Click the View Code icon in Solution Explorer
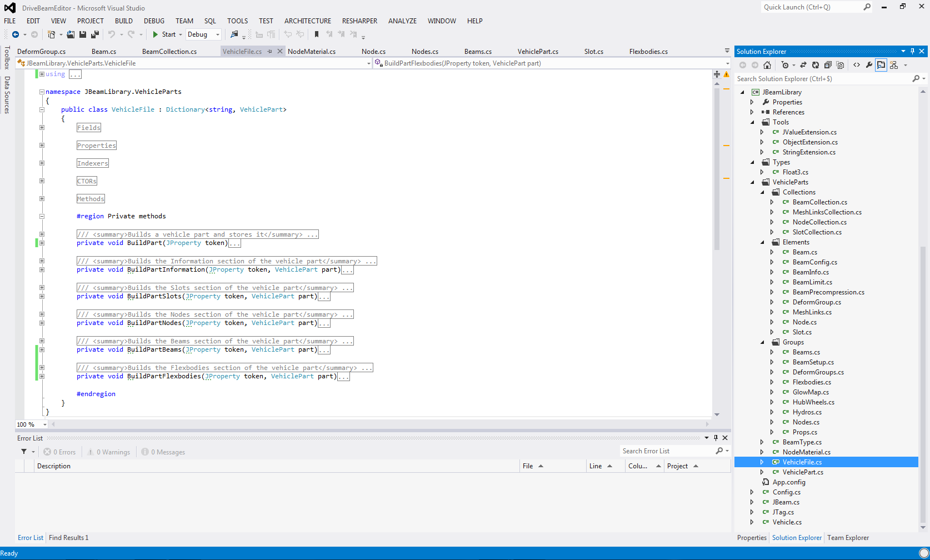930x560 pixels. pyautogui.click(x=857, y=65)
